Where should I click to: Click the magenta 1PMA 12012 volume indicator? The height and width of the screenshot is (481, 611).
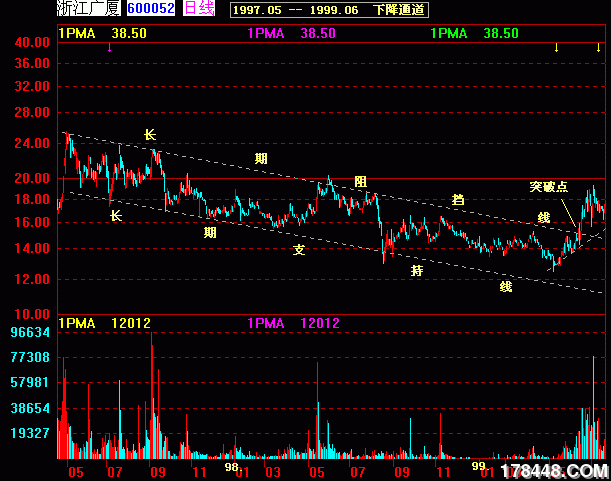coord(293,323)
